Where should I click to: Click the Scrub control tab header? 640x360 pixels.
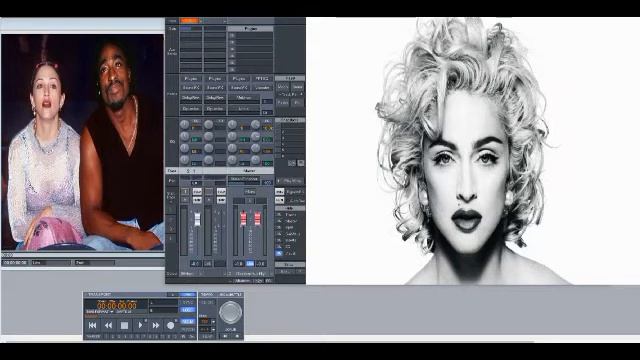click(231, 294)
